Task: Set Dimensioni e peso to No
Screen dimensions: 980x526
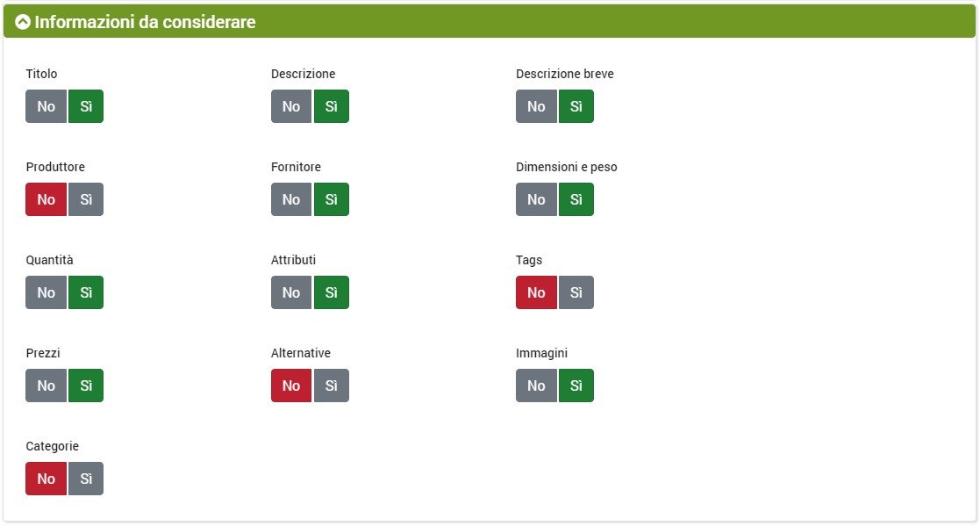Action: 536,199
